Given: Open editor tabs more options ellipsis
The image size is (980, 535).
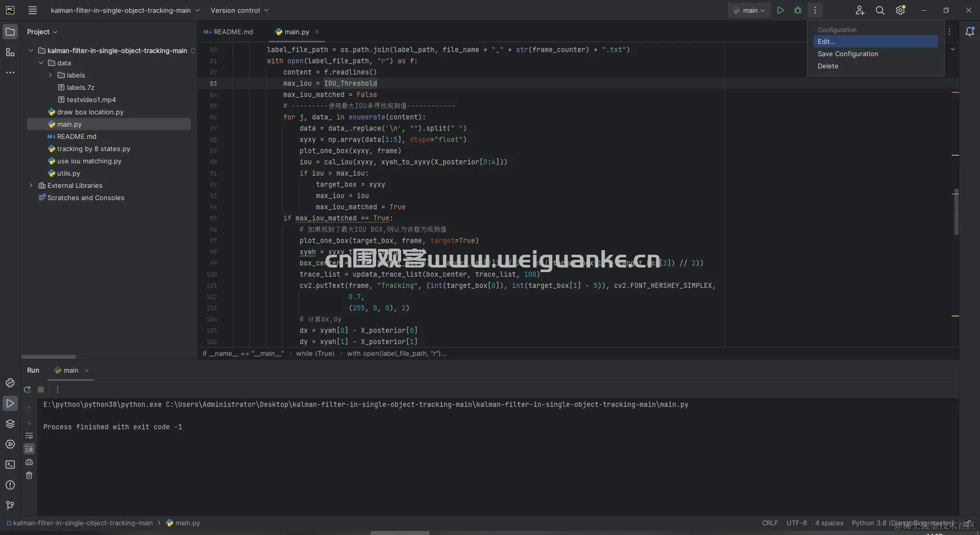Looking at the screenshot, I should (x=949, y=32).
